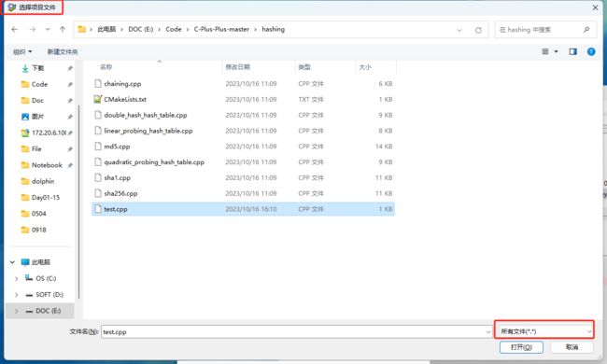Click the search magnifier icon
607x364 pixels.
[x=586, y=29]
